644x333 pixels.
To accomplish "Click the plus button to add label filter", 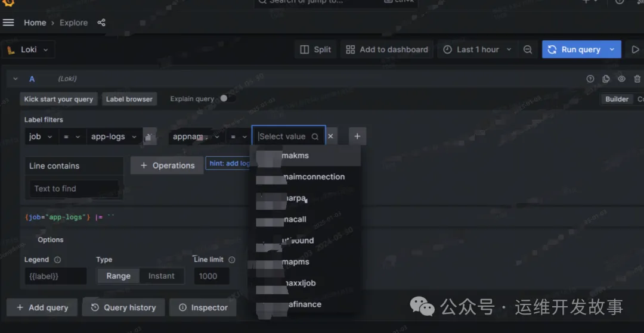I will click(x=357, y=136).
